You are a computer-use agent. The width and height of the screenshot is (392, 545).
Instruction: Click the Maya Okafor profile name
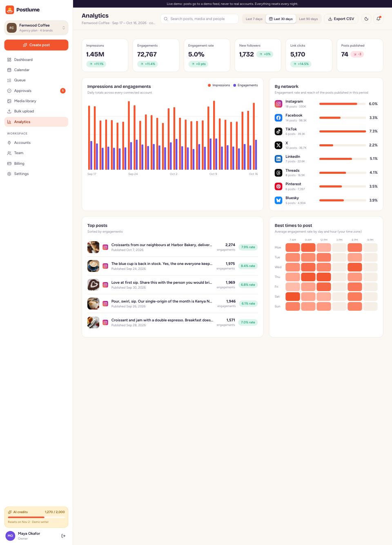pos(29,534)
